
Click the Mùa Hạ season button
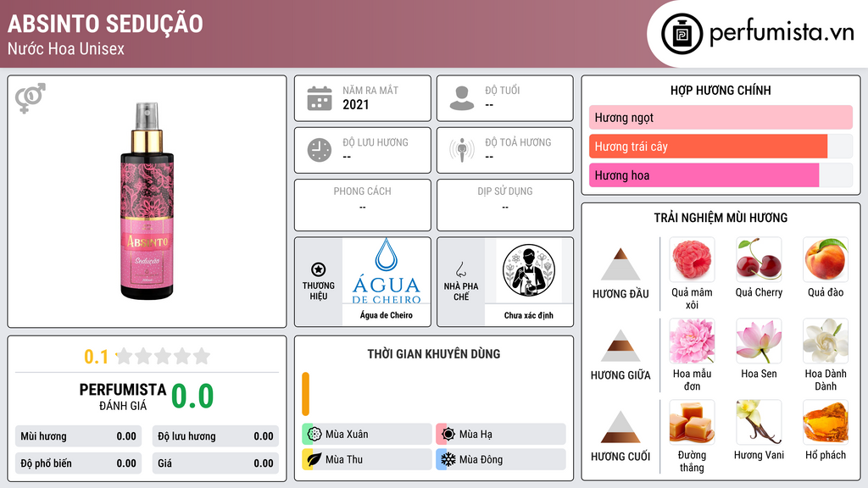click(501, 435)
